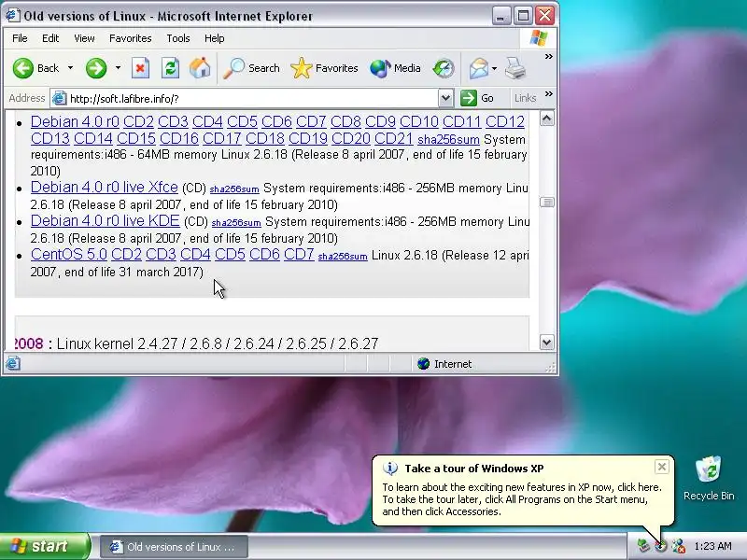Viewport: 747px width, 560px height.
Task: Stop loading with the red X icon
Action: point(140,68)
